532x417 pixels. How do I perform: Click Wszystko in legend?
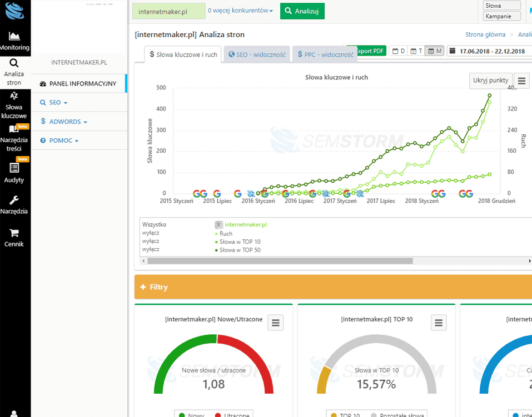(154, 224)
